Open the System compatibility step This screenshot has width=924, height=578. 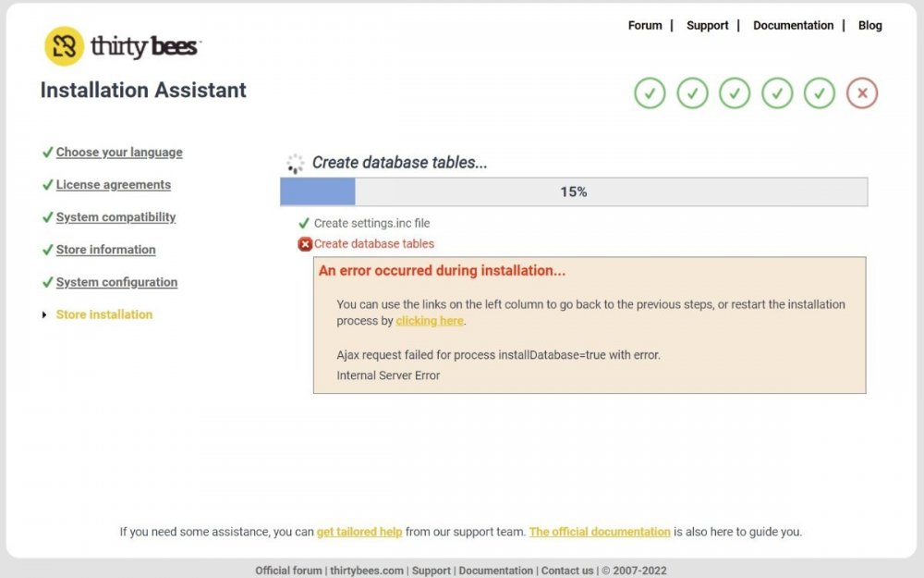115,217
